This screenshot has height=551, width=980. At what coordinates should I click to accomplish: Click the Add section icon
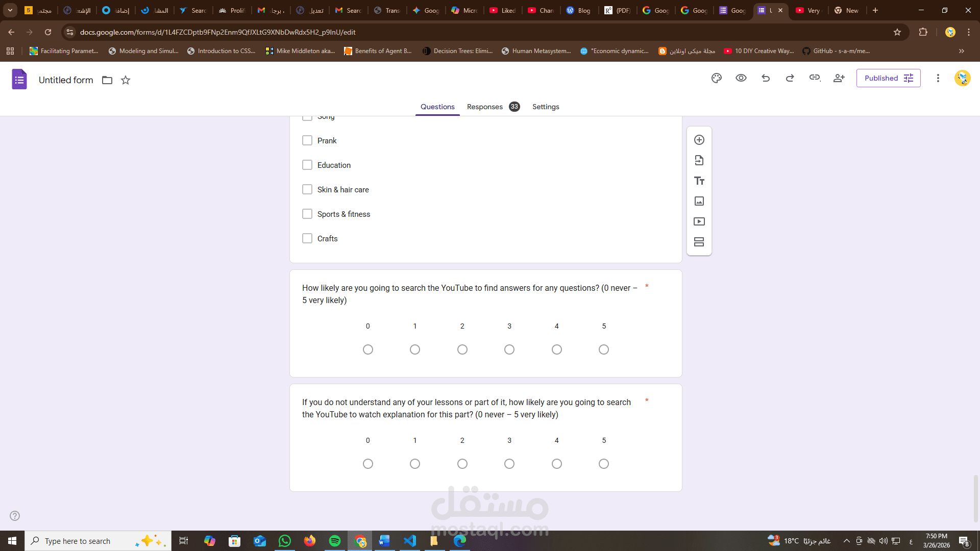(x=699, y=242)
